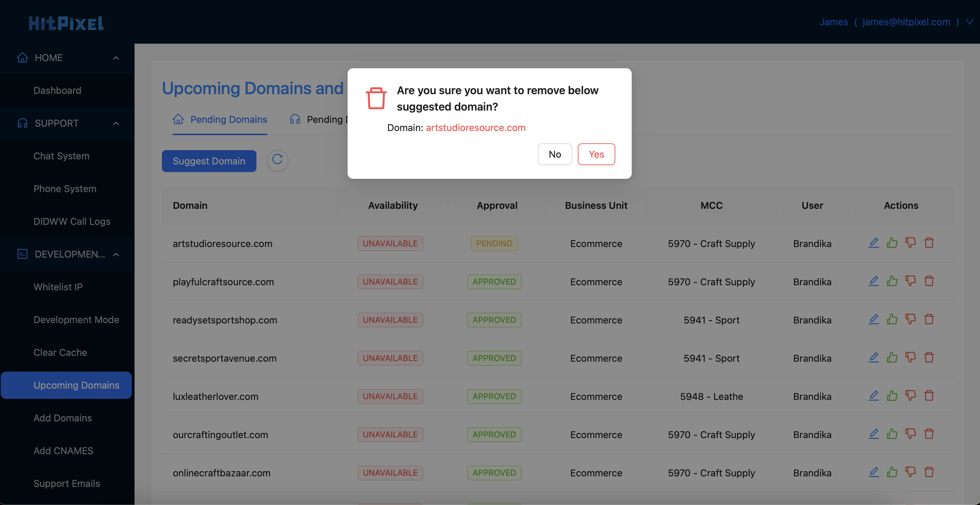Image resolution: width=980 pixels, height=505 pixels.
Task: Click the reject (thumbs down) icon for onlinecraftbazaar.com
Action: coord(910,472)
